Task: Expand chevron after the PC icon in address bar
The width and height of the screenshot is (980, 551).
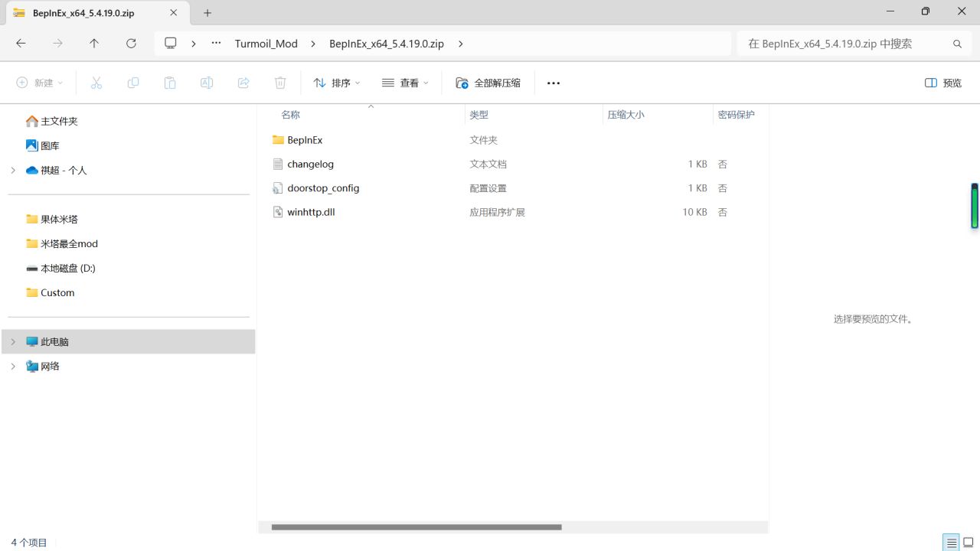Action: tap(194, 44)
